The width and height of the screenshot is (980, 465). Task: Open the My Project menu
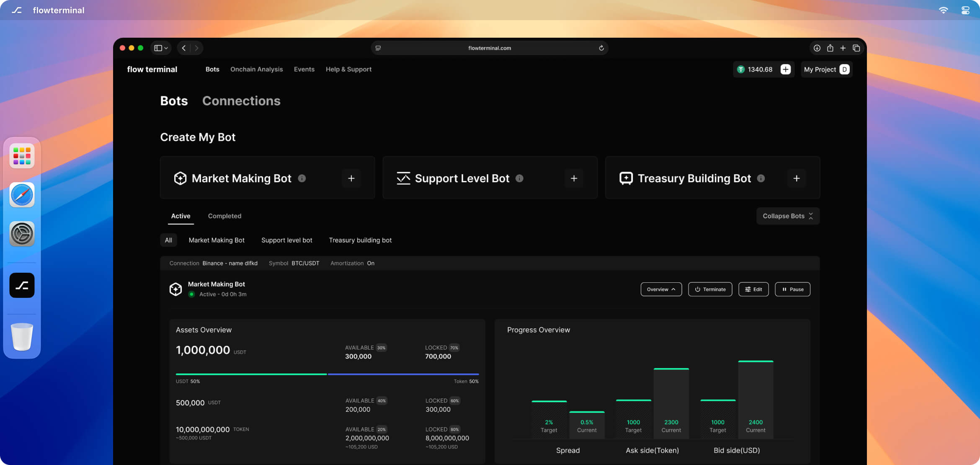(x=826, y=70)
